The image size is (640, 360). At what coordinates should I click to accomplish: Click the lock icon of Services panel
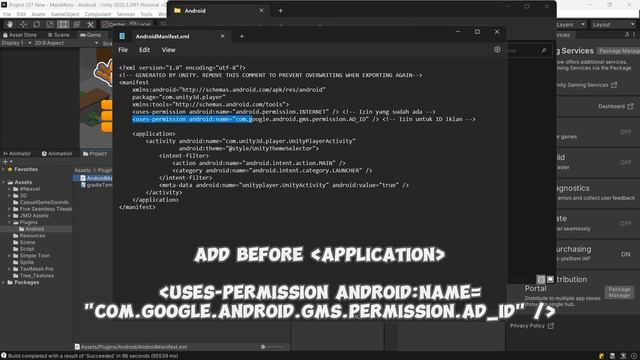click(627, 35)
